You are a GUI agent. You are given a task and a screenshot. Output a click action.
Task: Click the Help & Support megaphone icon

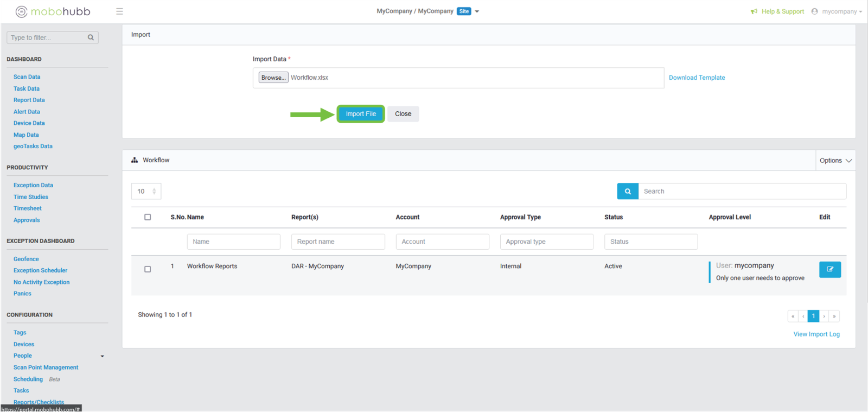pyautogui.click(x=754, y=11)
